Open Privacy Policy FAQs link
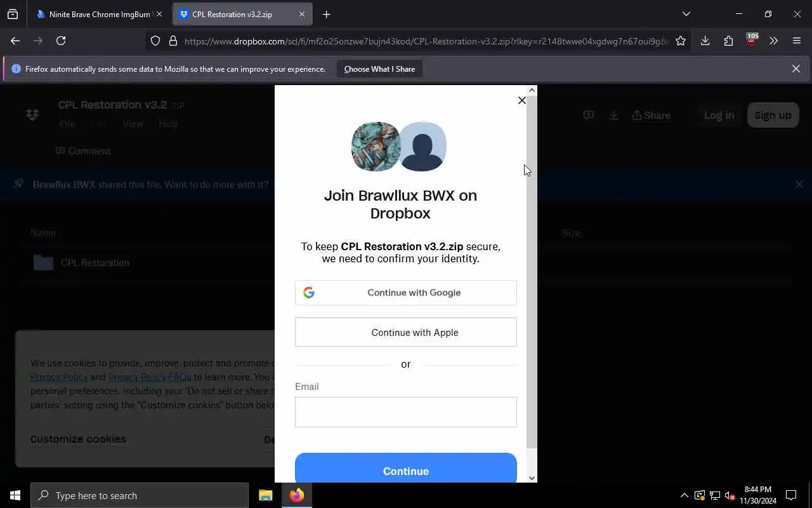 [150, 377]
